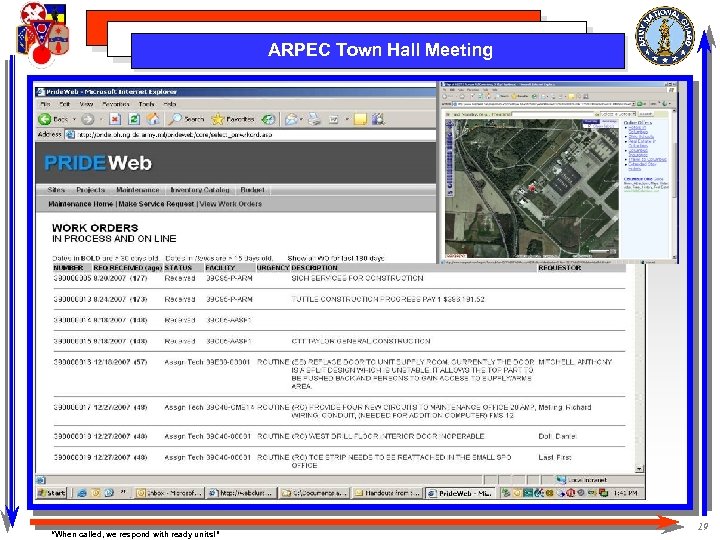Image resolution: width=720 pixels, height=540 pixels.
Task: Open the Edit menu in PrideWeb window
Action: click(x=65, y=104)
